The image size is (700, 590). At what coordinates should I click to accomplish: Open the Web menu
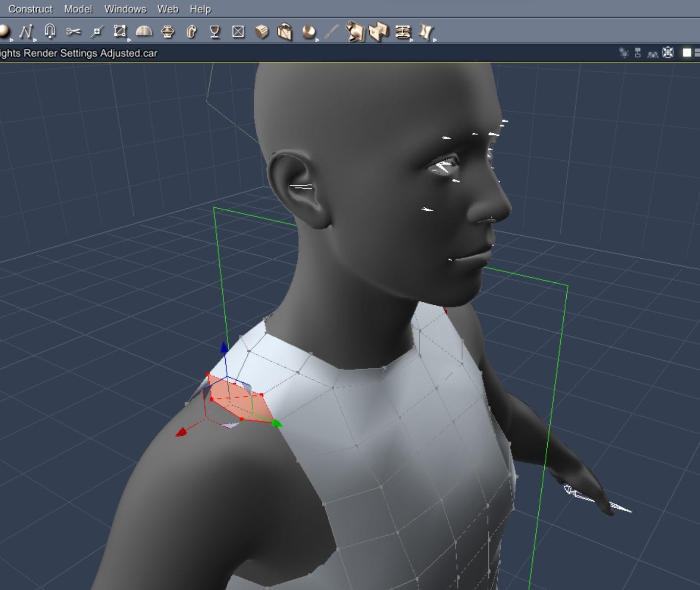tap(168, 9)
